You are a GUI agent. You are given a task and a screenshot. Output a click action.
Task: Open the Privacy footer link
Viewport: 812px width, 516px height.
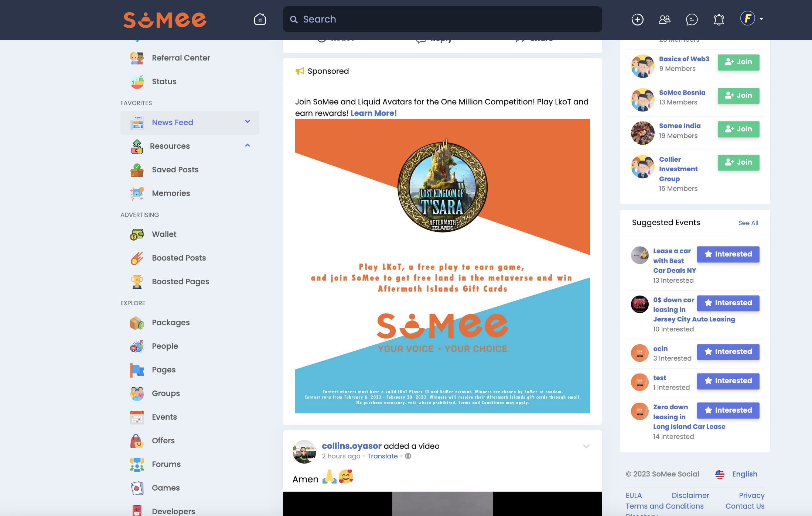(x=751, y=495)
